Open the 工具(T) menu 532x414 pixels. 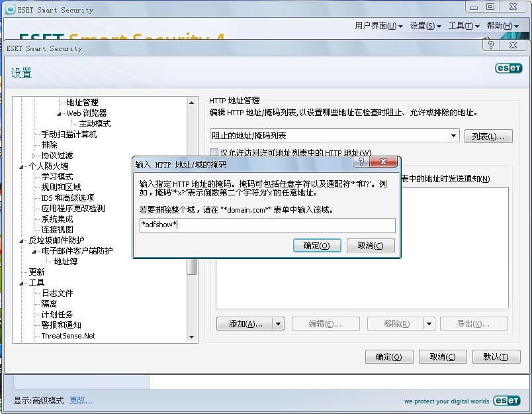pyautogui.click(x=464, y=26)
